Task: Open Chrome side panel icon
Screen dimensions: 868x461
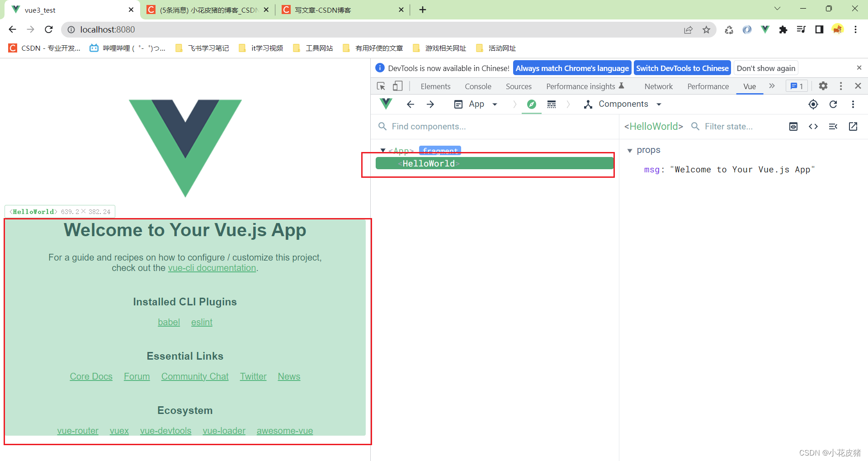Action: [x=819, y=29]
